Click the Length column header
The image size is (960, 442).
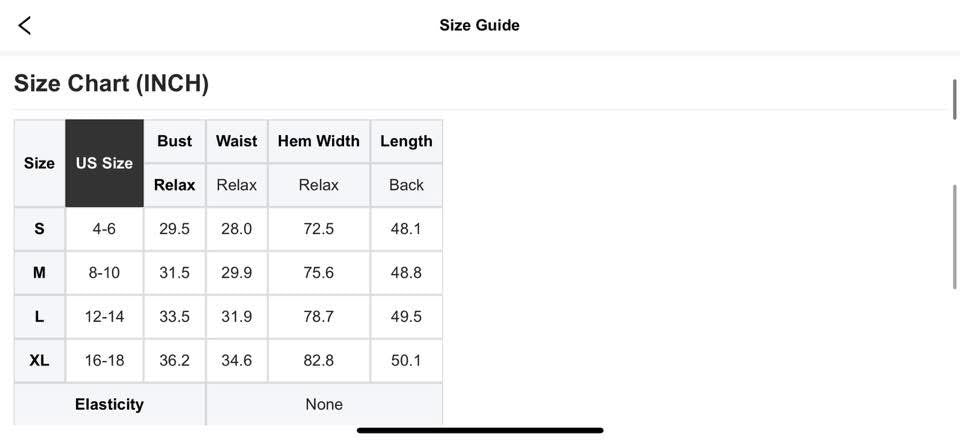[406, 141]
